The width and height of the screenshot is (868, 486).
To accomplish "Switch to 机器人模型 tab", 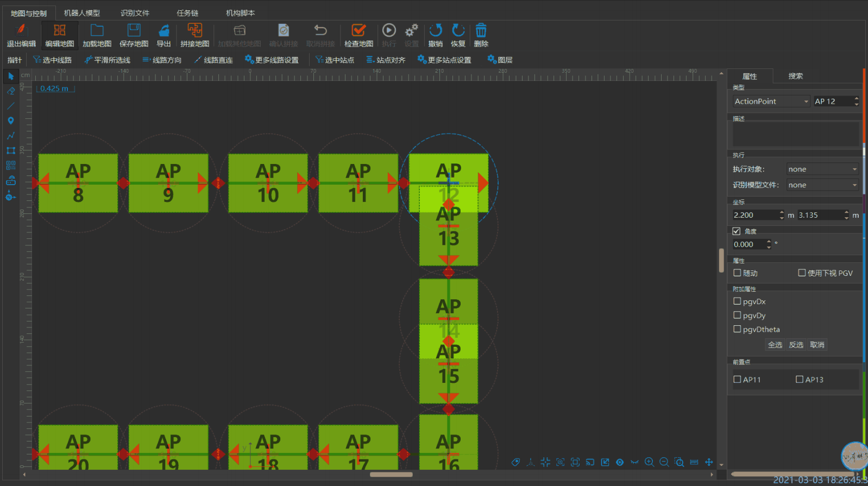I will click(82, 13).
